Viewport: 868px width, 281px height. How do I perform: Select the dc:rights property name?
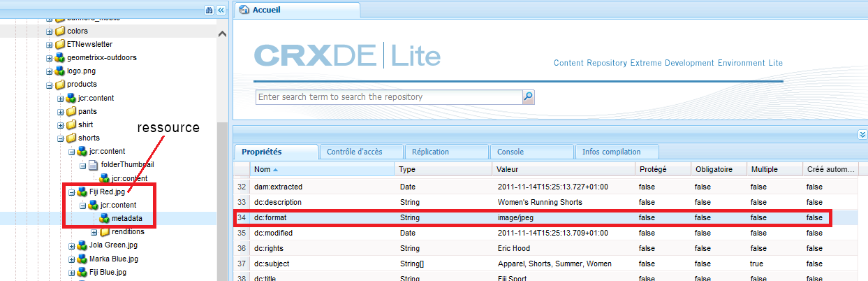(x=268, y=249)
